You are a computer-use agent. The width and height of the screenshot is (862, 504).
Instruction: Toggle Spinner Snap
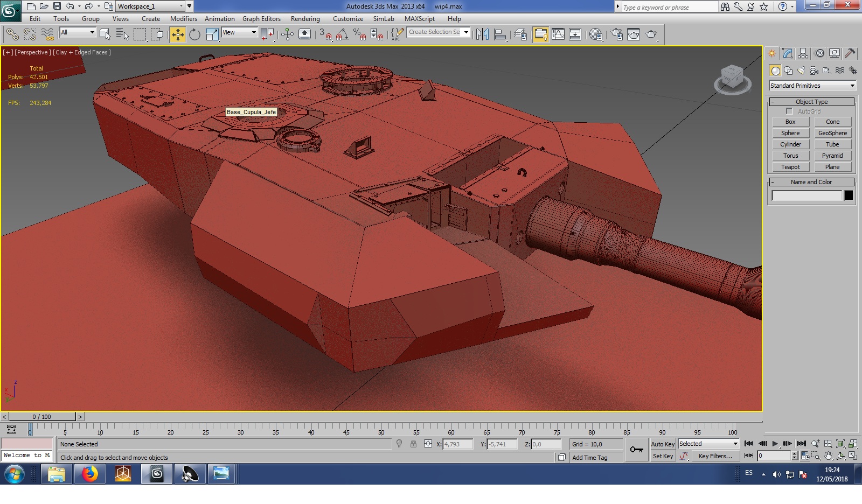377,34
